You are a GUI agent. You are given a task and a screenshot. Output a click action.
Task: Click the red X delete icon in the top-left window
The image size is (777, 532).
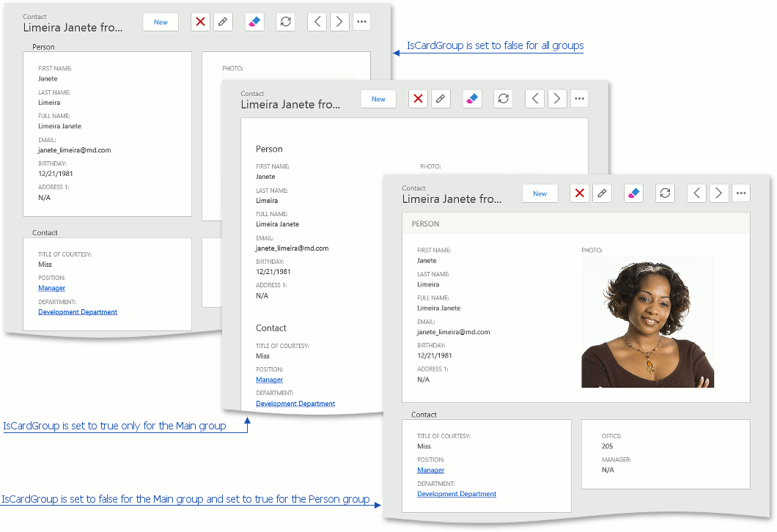click(200, 22)
